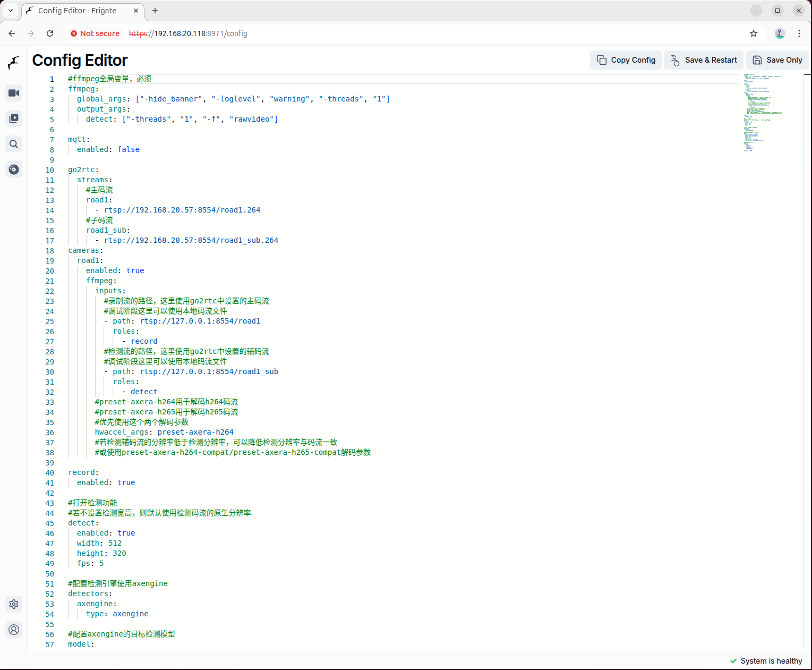The image size is (812, 670).
Task: Open the review recordings page
Action: 14,118
